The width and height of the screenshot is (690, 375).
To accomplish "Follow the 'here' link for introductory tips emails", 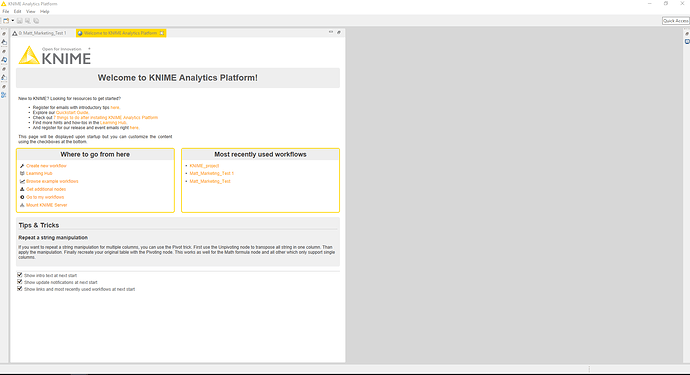I will coord(115,107).
